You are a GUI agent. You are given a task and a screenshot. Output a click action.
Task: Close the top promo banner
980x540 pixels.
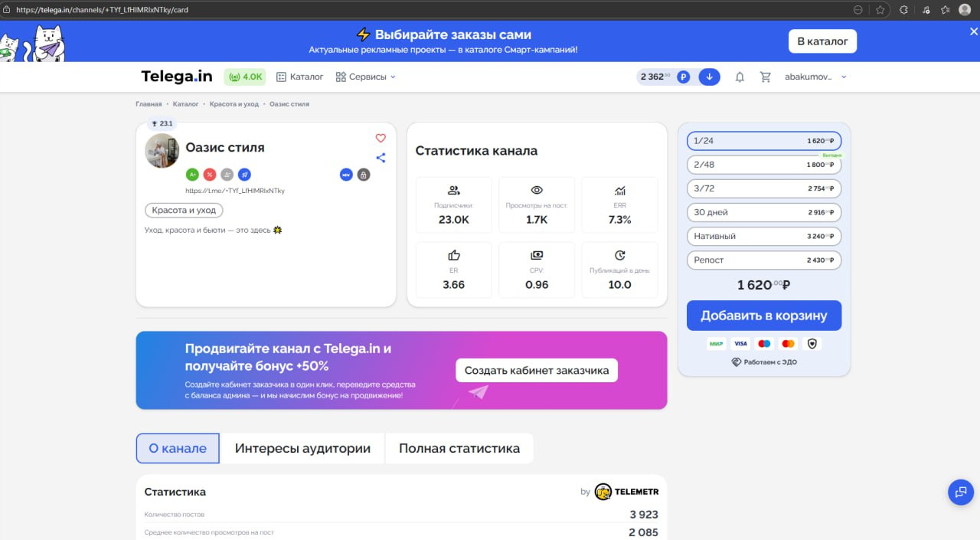[x=974, y=31]
